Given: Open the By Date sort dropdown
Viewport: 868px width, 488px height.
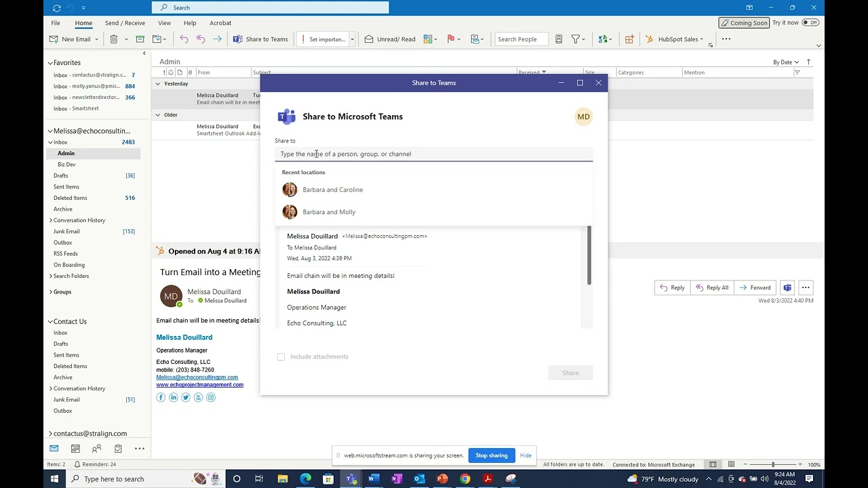Looking at the screenshot, I should tap(786, 62).
